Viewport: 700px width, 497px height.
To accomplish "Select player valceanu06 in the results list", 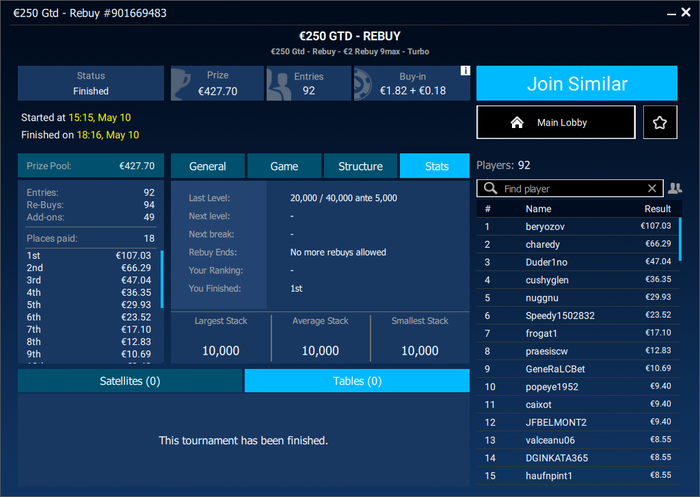I will (578, 440).
